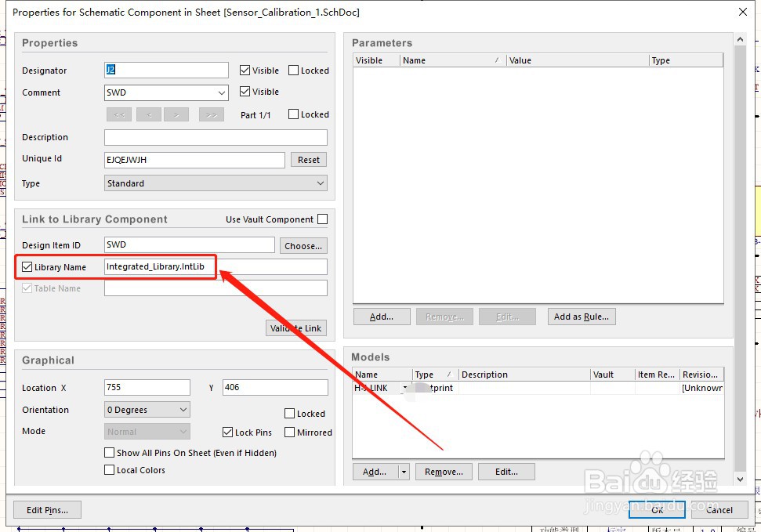Open the model name dropdown in H-LINK row

tap(404, 388)
